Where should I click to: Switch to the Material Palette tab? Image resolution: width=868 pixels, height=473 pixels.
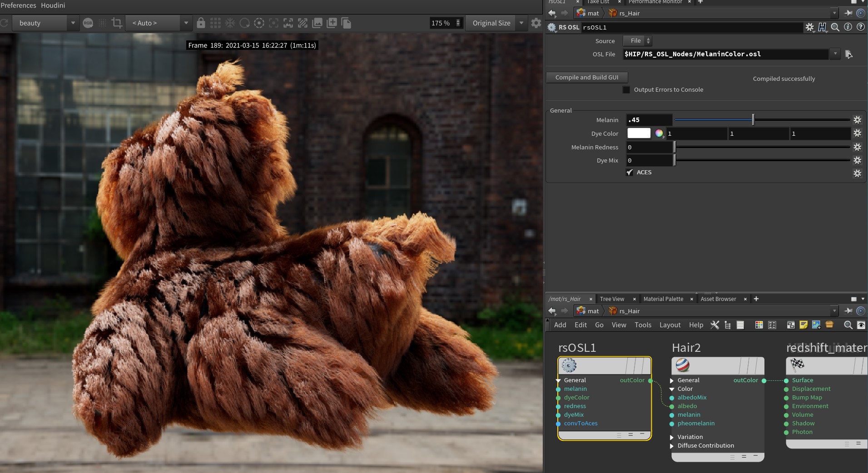[x=663, y=299]
